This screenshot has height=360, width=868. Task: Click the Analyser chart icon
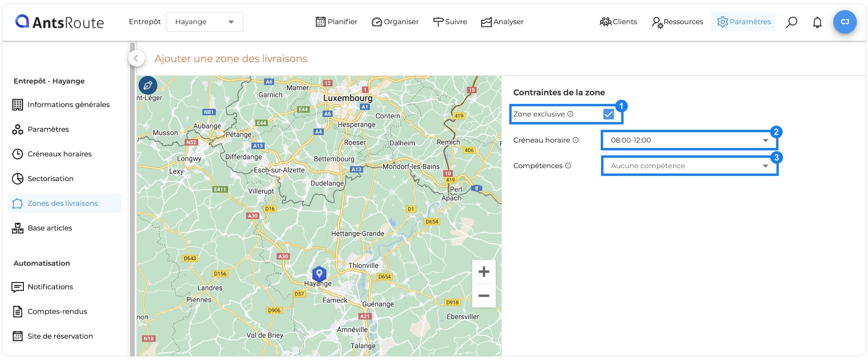click(x=486, y=22)
